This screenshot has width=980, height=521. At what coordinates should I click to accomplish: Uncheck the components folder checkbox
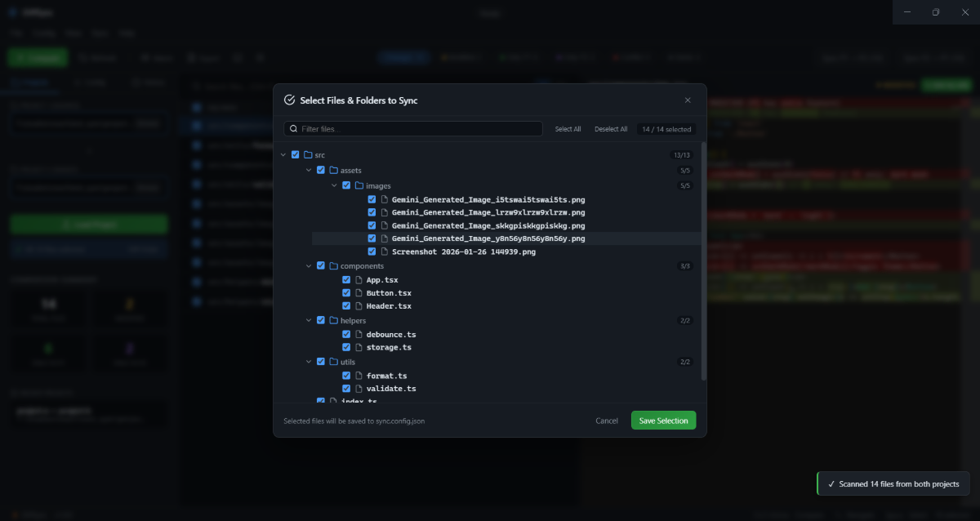click(321, 265)
